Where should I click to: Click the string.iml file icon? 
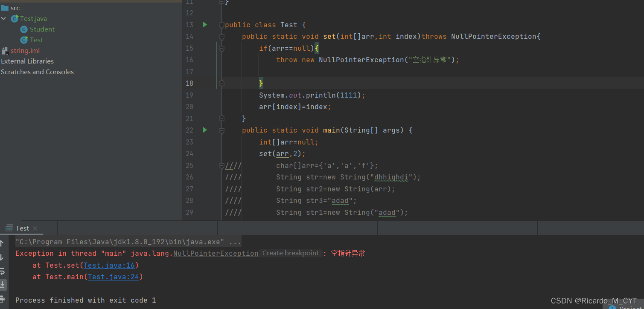(5, 51)
